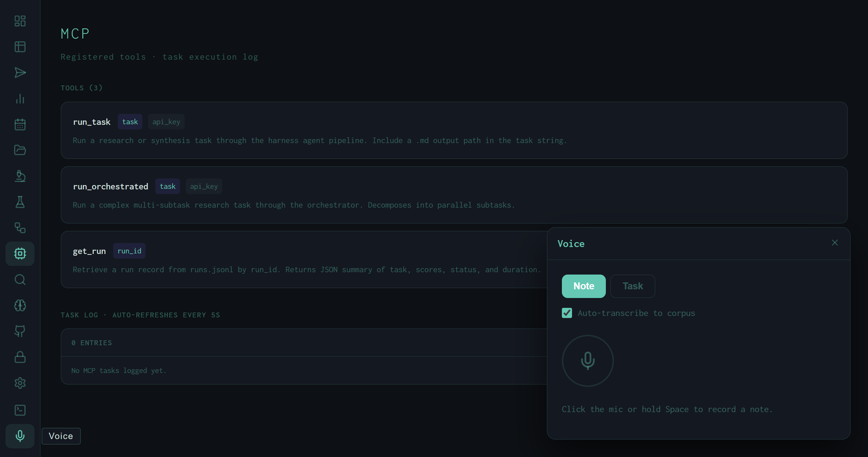This screenshot has height=457, width=868.
Task: Start recording with the large mic button
Action: (588, 361)
